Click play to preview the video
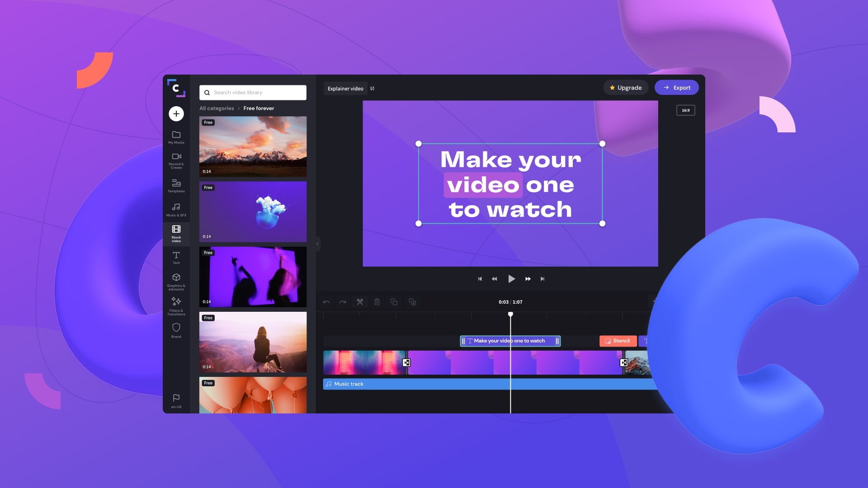The width and height of the screenshot is (868, 488). [511, 278]
